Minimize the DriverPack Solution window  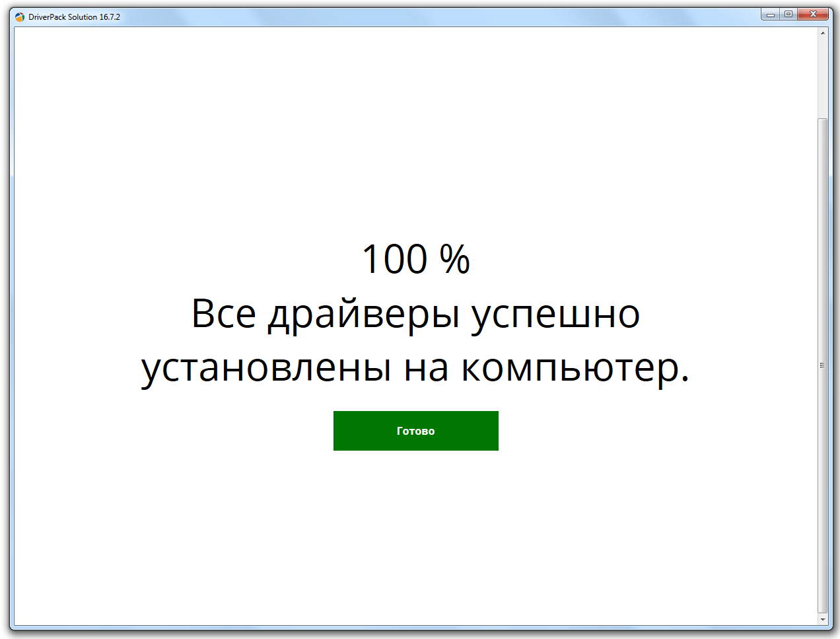770,15
